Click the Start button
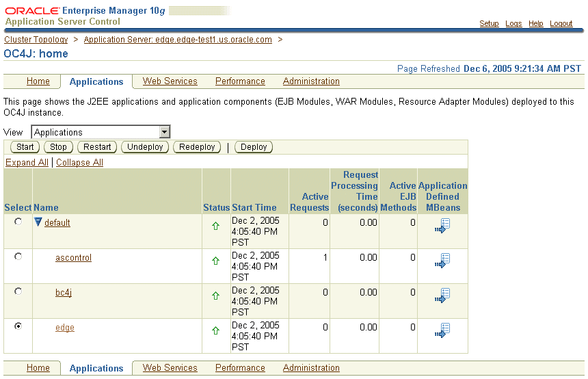 (x=25, y=147)
